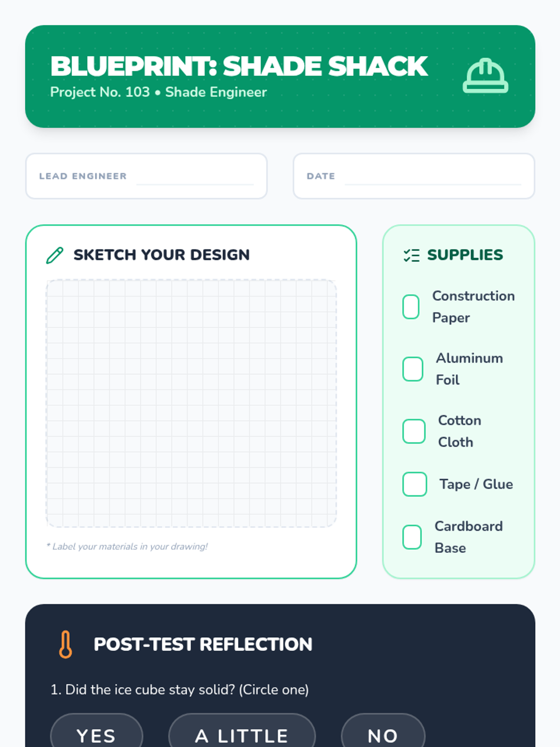Screen dimensions: 560x747
Task: Select the Cardboard Base checkbox
Action: 412,537
